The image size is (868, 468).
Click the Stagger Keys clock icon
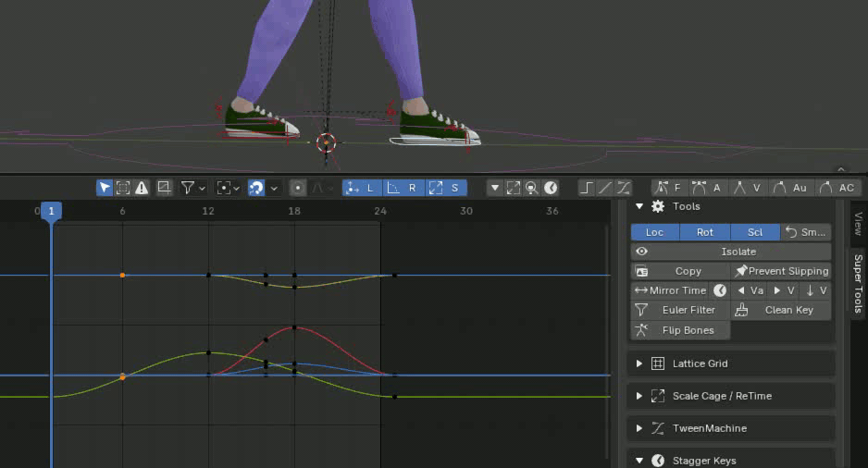point(658,461)
